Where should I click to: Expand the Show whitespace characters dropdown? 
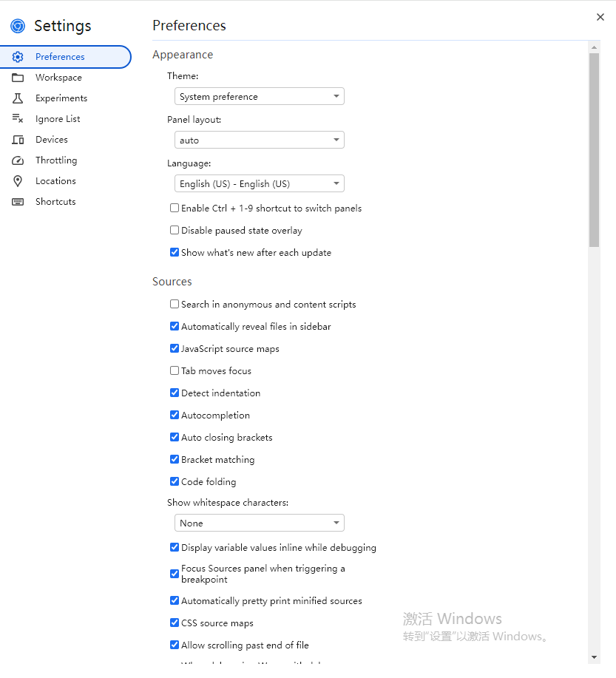click(x=259, y=523)
